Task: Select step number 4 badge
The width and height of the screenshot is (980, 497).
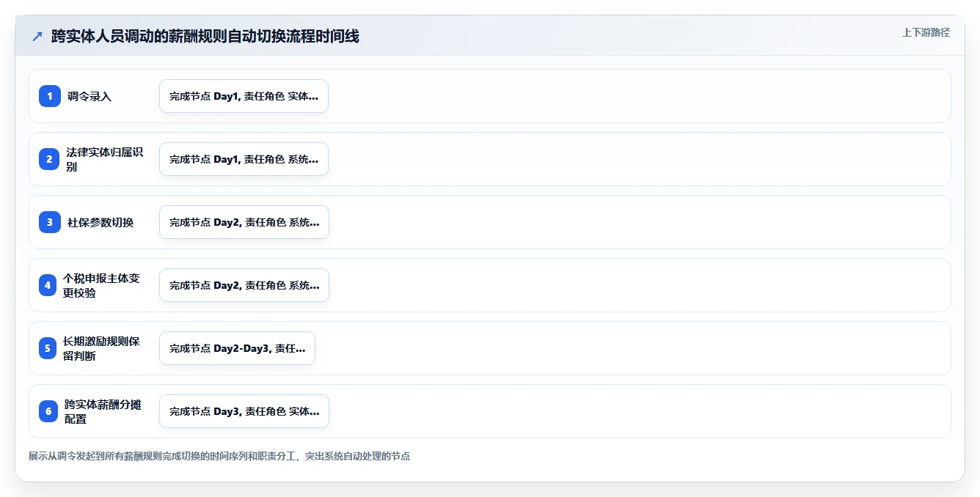Action: click(x=48, y=285)
